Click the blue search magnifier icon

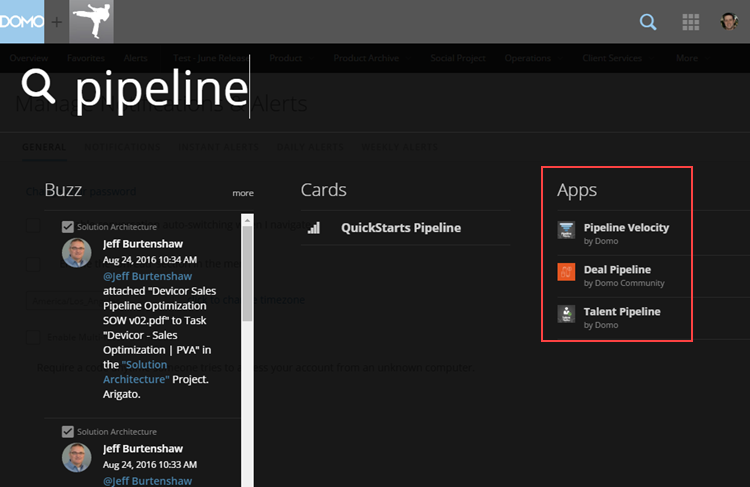pyautogui.click(x=648, y=22)
